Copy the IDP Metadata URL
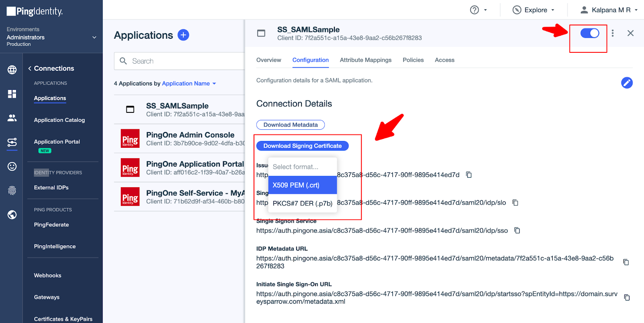The width and height of the screenshot is (644, 323). (x=626, y=262)
